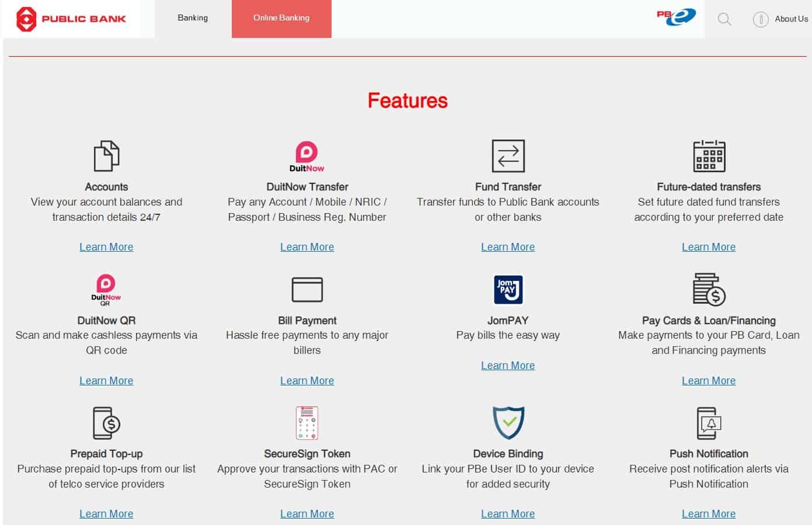812x525 pixels.
Task: Open the About Us menu
Action: [x=791, y=19]
